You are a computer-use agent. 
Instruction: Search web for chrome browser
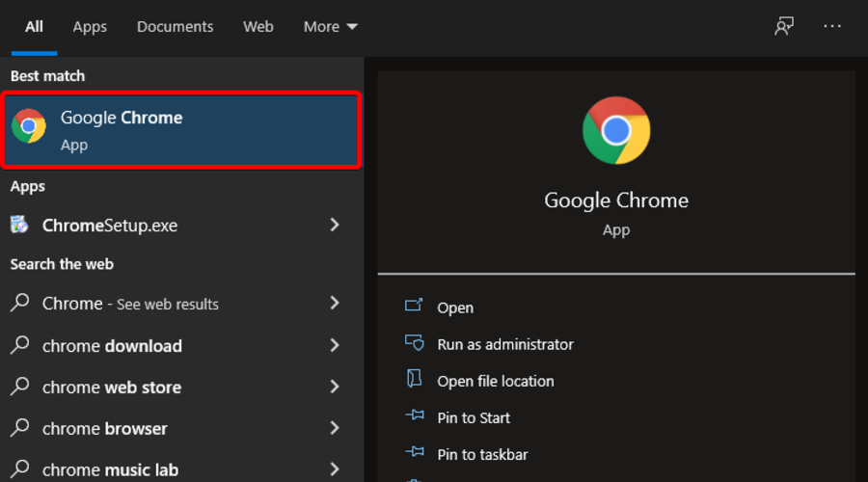(105, 429)
